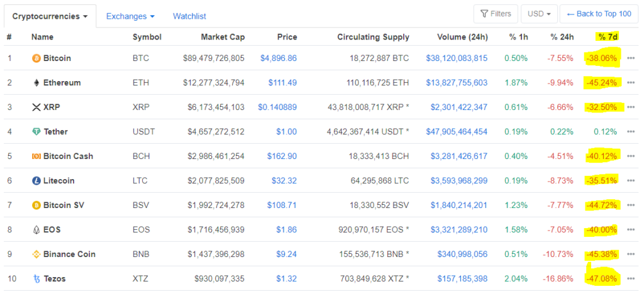Open the more options menu for EOS row

pos(631,230)
